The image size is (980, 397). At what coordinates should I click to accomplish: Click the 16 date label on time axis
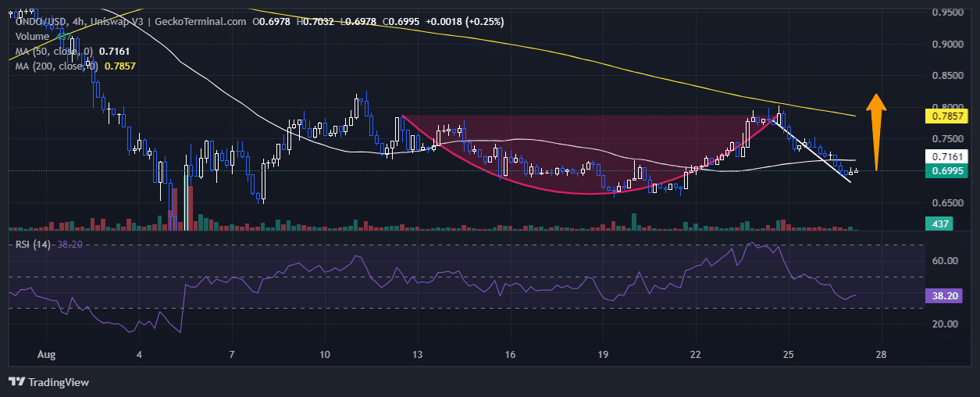(510, 354)
